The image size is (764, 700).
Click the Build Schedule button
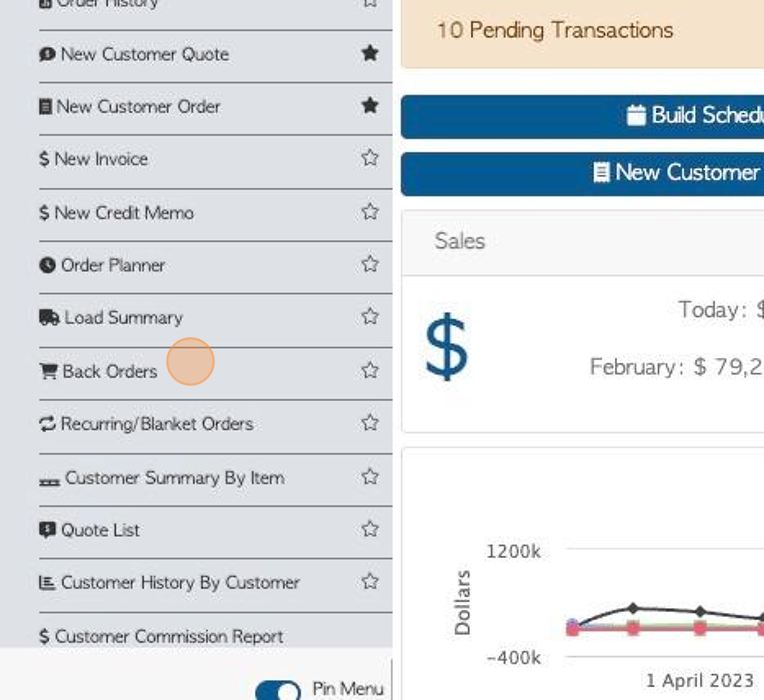(582, 117)
